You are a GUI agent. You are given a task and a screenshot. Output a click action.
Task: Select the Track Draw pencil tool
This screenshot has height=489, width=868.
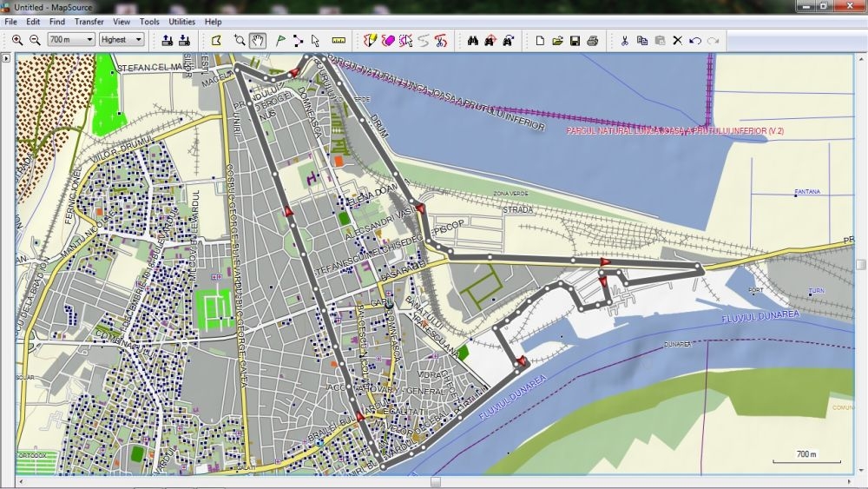pos(370,40)
